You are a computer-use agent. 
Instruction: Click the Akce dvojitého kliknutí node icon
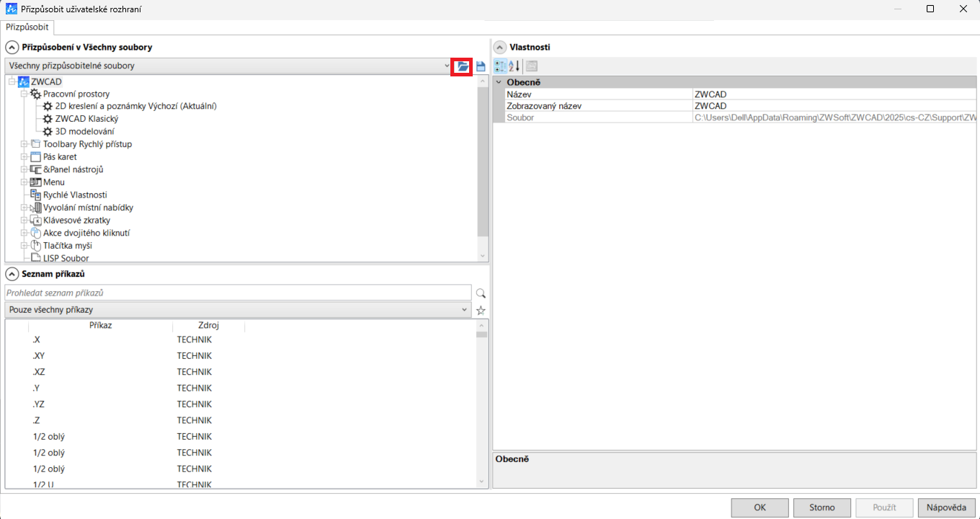36,233
